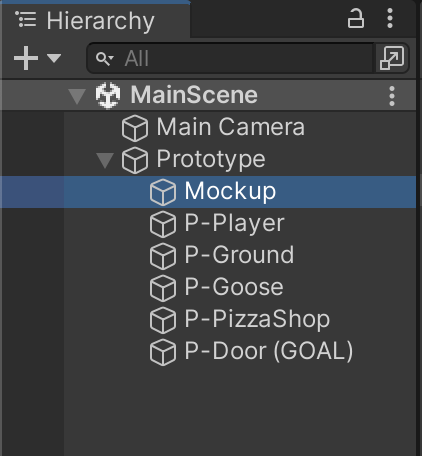Select the P-Player object
Image resolution: width=422 pixels, height=456 pixels.
pyautogui.click(x=217, y=223)
